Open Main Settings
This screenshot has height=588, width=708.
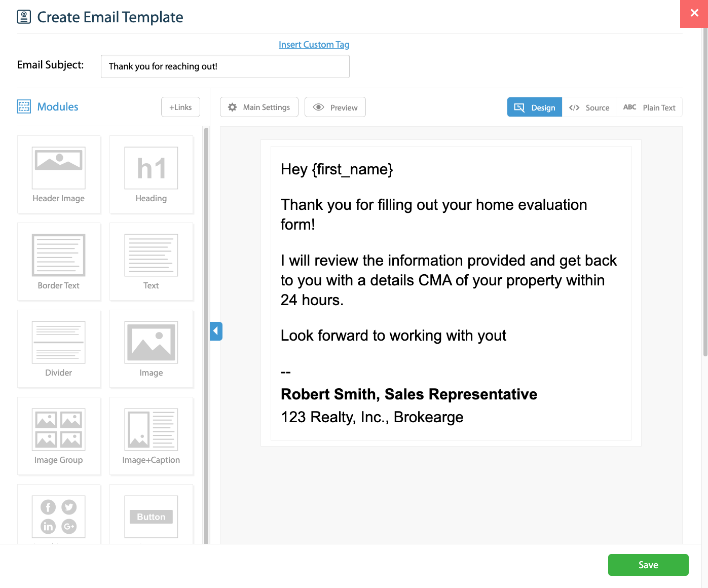pyautogui.click(x=259, y=107)
